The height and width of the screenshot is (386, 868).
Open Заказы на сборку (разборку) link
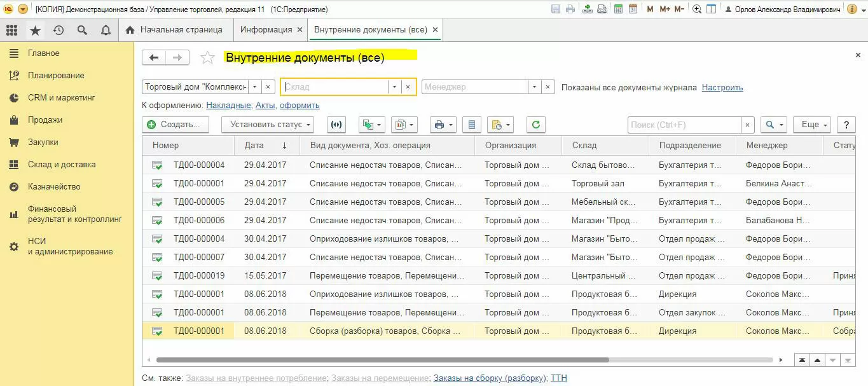[490, 378]
